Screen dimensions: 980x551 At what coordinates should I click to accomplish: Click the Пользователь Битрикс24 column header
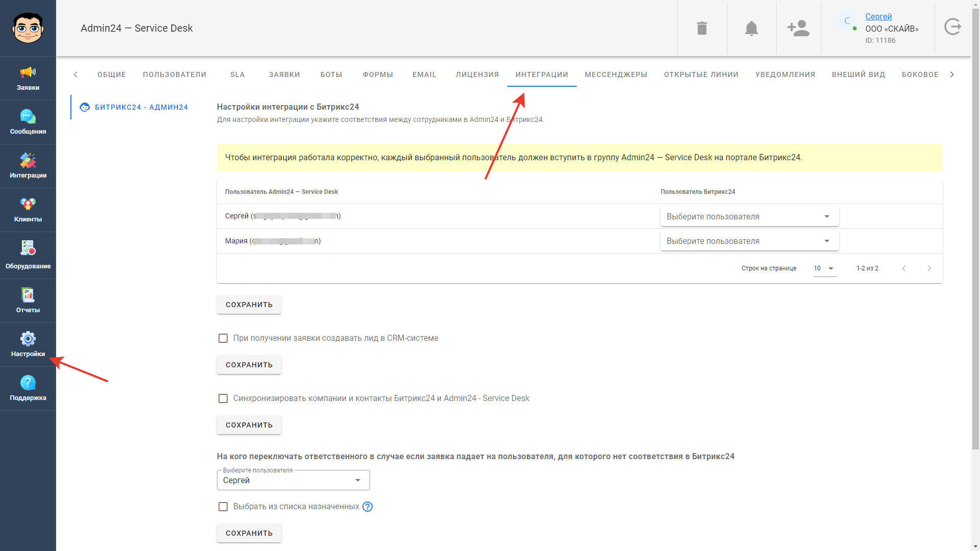[698, 192]
